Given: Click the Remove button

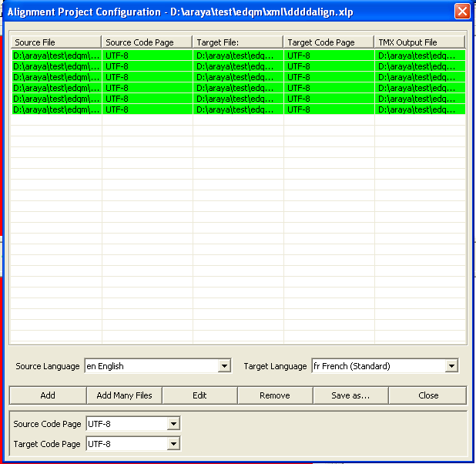Looking at the screenshot, I should click(275, 395).
